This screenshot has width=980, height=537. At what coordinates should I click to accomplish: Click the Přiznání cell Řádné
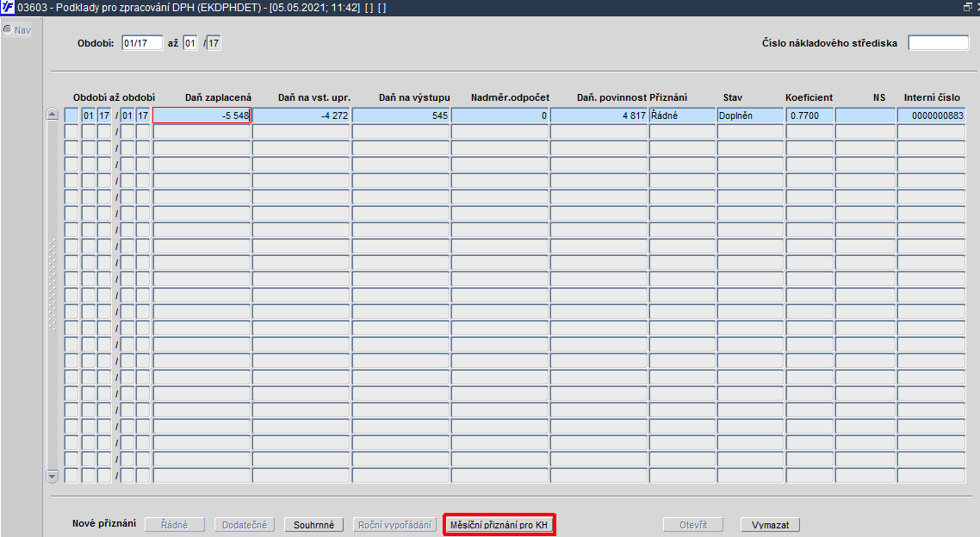[x=683, y=116]
